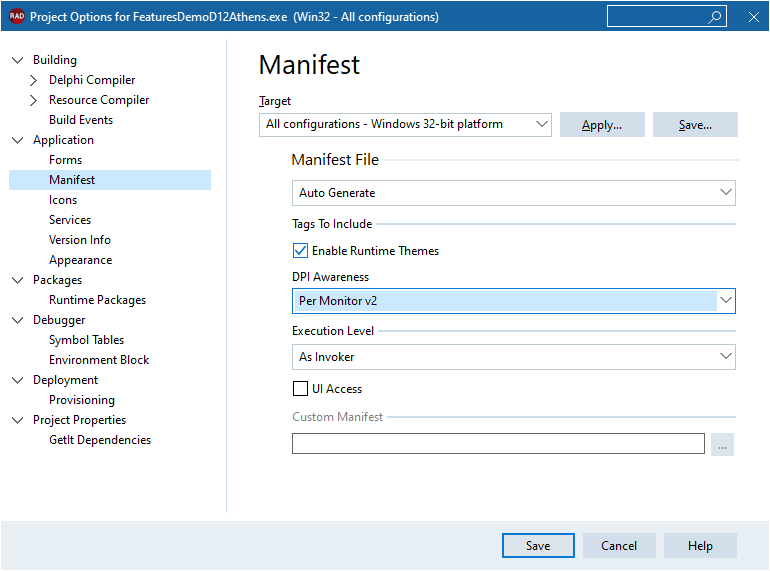770x571 pixels.
Task: Open the Manifest File Auto Generate dropdown
Action: [x=514, y=193]
